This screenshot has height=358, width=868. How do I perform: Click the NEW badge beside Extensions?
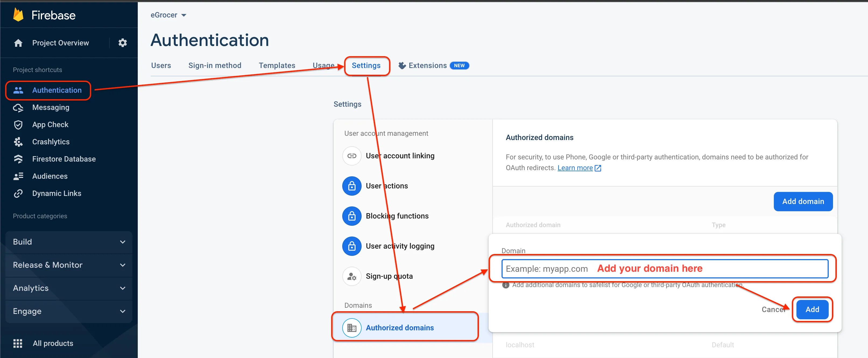pyautogui.click(x=459, y=66)
